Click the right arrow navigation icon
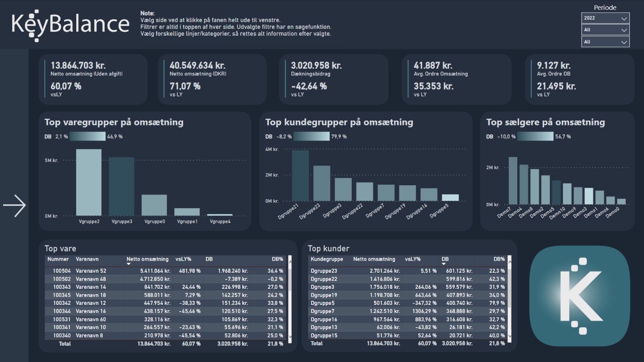Image resolution: width=644 pixels, height=362 pixels. click(x=14, y=206)
